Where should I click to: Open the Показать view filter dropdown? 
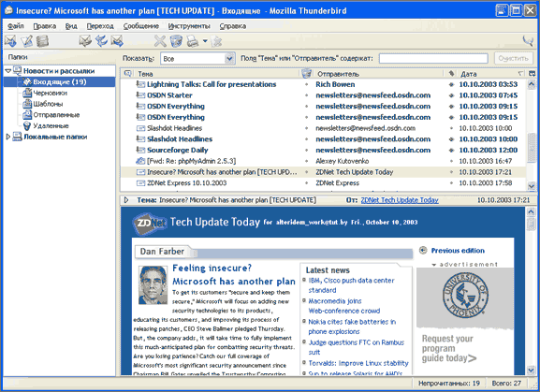(229, 59)
